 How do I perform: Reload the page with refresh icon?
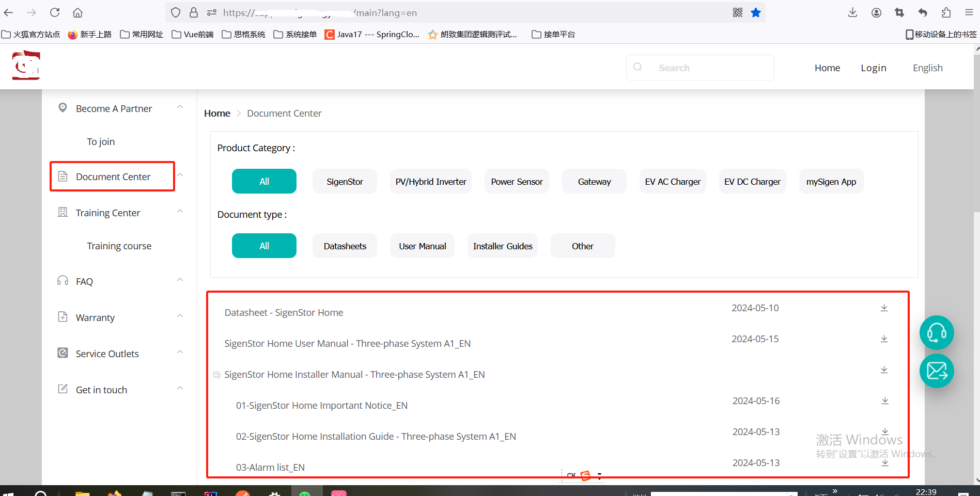click(55, 12)
